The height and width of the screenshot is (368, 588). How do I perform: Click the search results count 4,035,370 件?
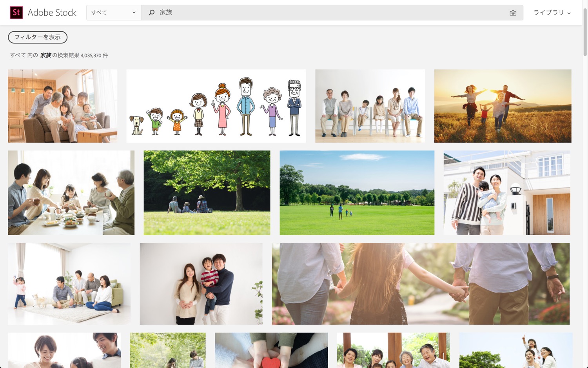94,55
